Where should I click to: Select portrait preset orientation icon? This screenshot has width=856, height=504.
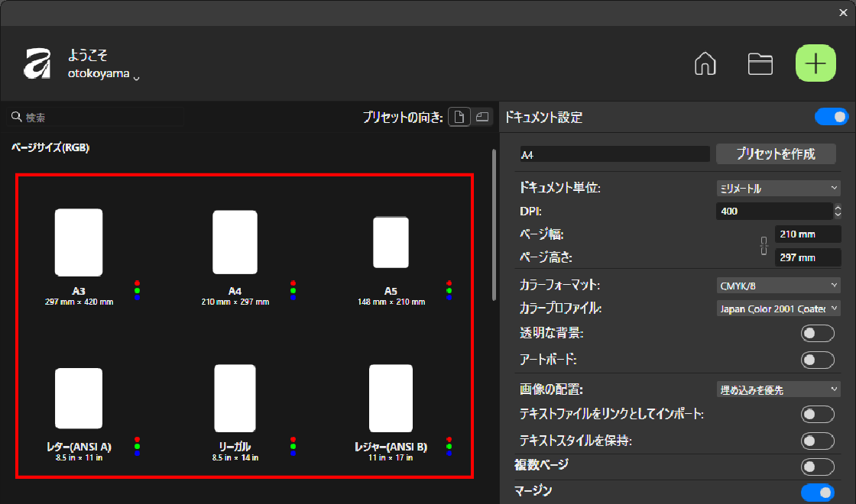pos(459,117)
